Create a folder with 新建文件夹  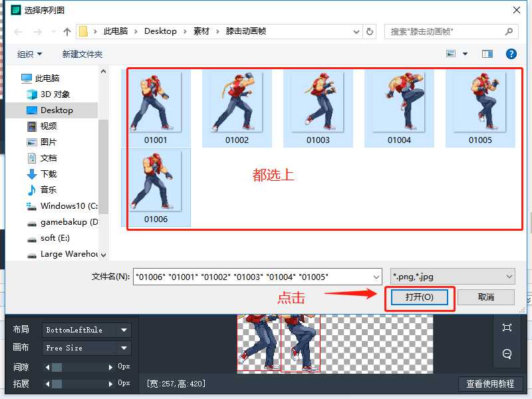[82, 54]
